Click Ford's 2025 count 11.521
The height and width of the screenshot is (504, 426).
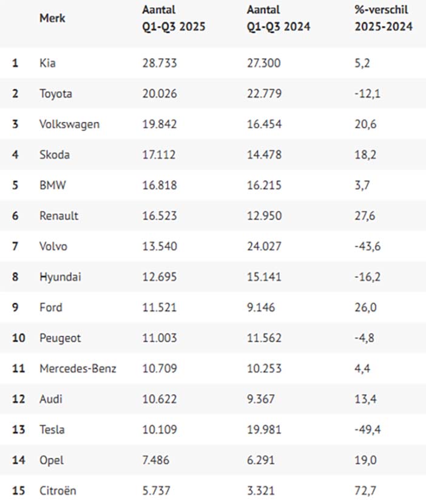(160, 307)
